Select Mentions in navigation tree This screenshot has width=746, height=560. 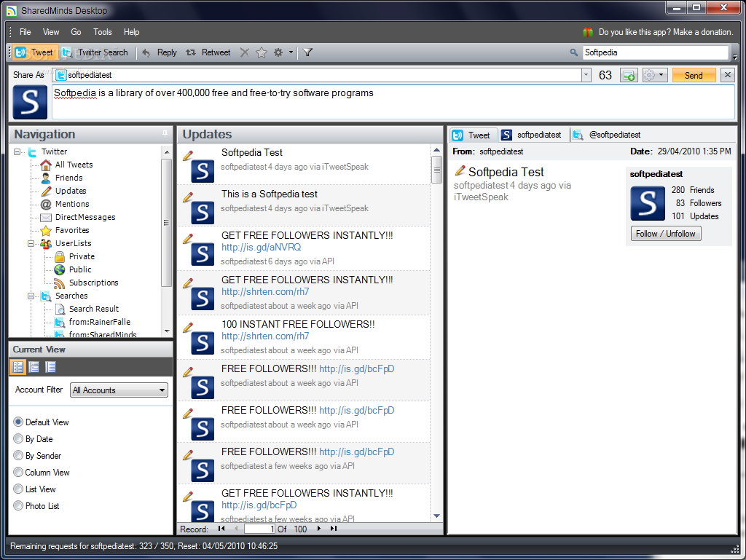(72, 204)
